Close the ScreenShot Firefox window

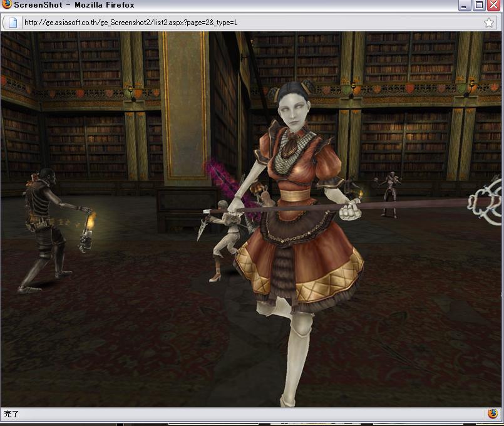click(494, 5)
